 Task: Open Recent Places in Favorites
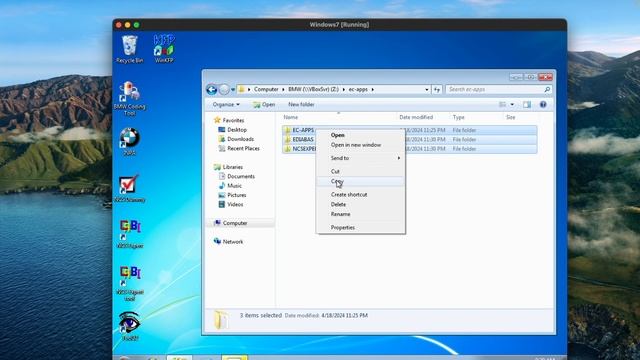click(x=239, y=149)
